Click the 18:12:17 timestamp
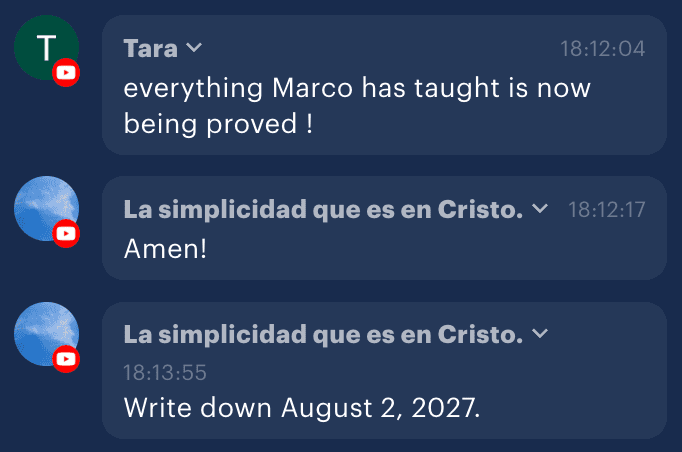 (x=607, y=210)
